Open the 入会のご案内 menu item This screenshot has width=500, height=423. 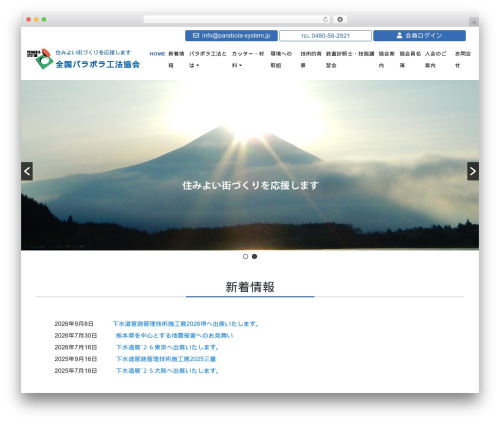coord(435,59)
